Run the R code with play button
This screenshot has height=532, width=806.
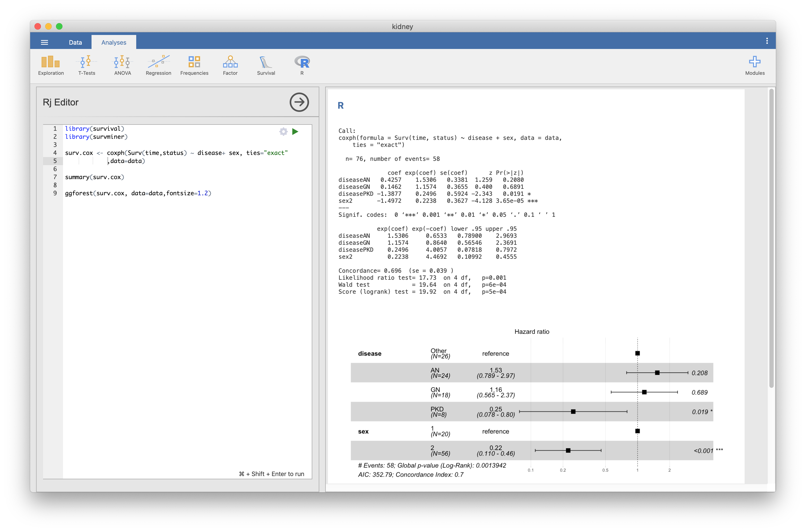coord(295,132)
